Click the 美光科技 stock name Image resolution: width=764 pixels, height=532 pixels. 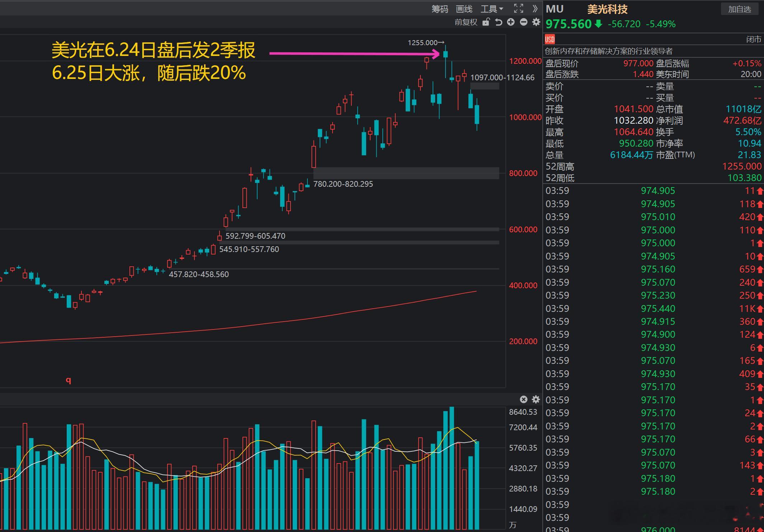pyautogui.click(x=607, y=9)
